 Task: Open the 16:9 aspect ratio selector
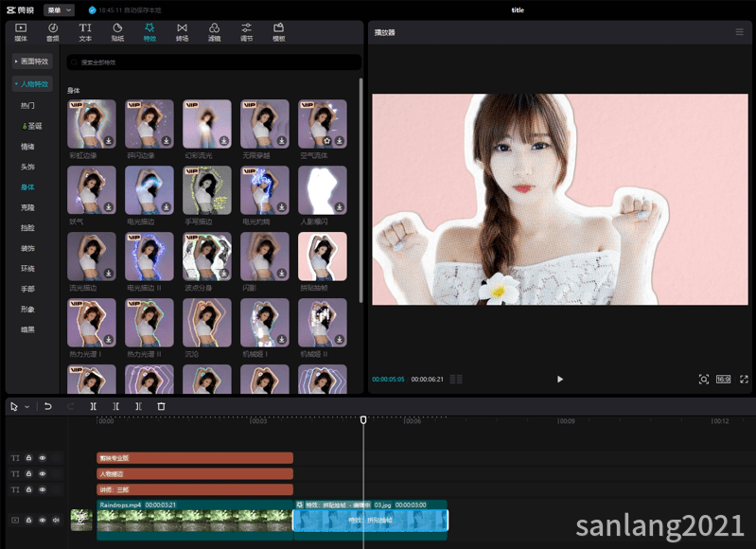click(723, 380)
